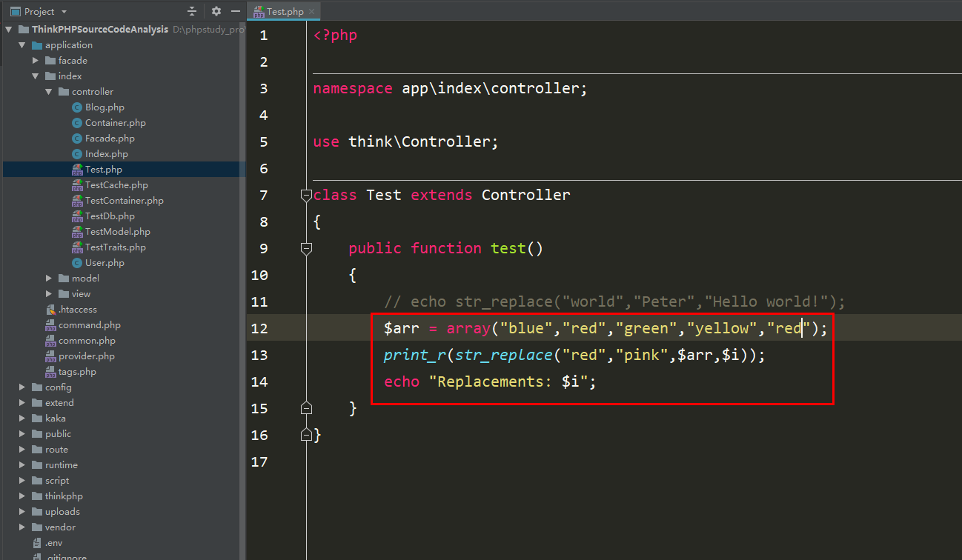
Task: Select TestContainer.php file
Action: [125, 201]
